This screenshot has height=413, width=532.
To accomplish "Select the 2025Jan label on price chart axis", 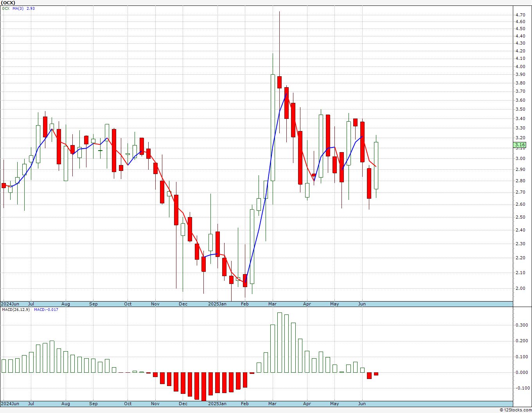I will point(217,304).
